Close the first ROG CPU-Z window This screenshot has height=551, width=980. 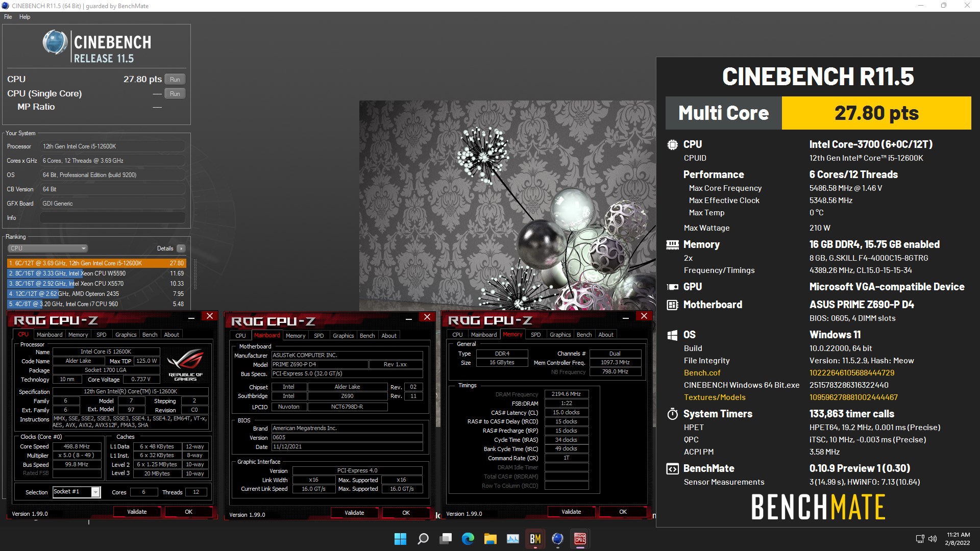(210, 316)
